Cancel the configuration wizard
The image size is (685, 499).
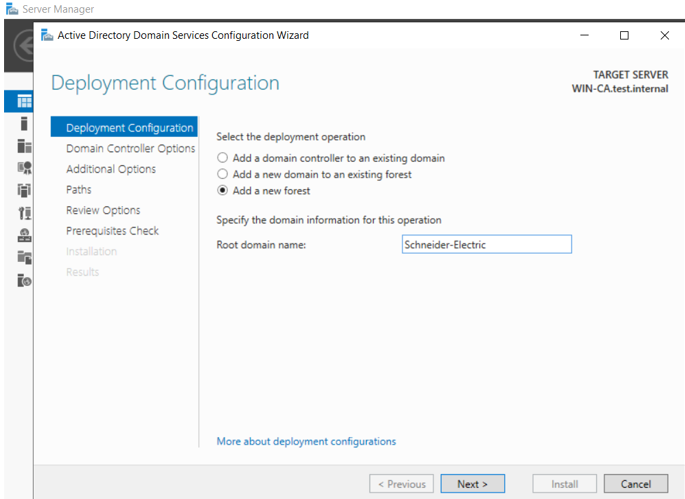click(x=636, y=484)
